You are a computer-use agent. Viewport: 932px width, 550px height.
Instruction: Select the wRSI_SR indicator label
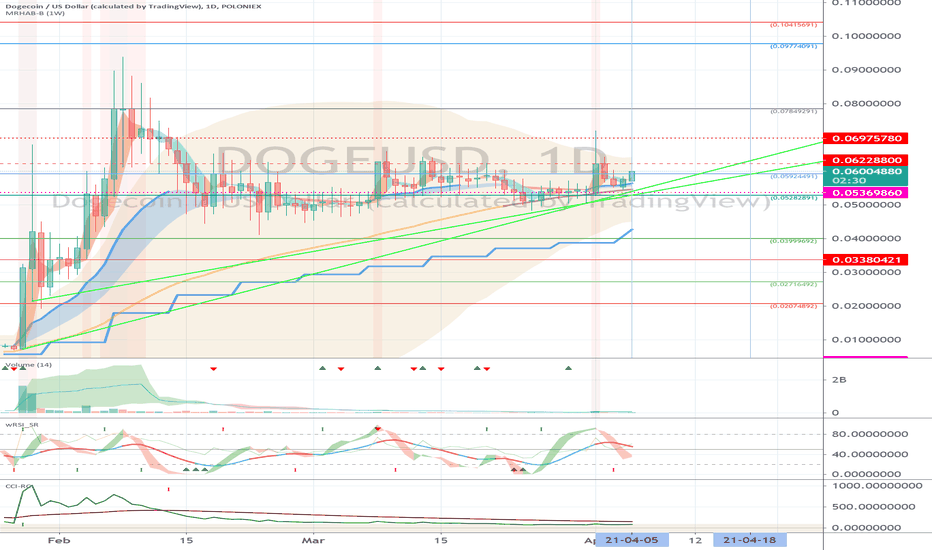tap(22, 425)
